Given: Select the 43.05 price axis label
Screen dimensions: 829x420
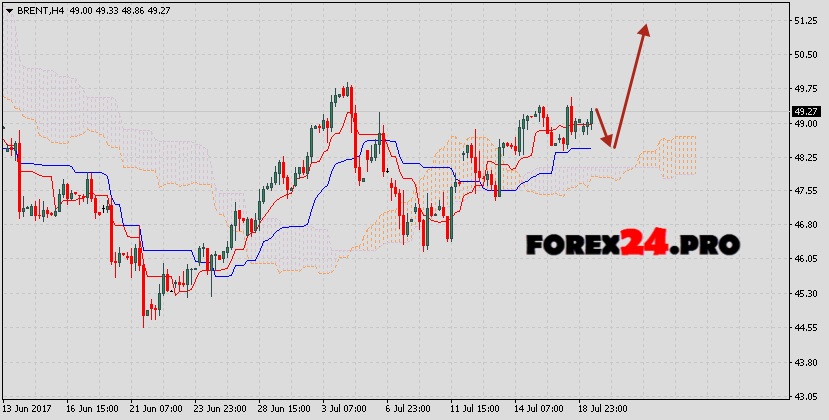Looking at the screenshot, I should click(804, 397).
